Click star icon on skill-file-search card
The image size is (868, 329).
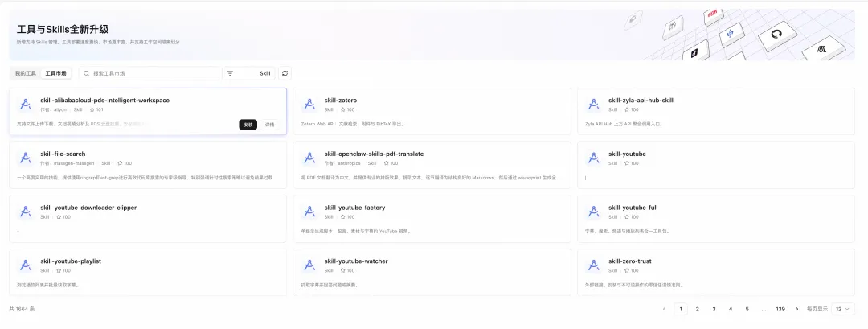[120, 163]
